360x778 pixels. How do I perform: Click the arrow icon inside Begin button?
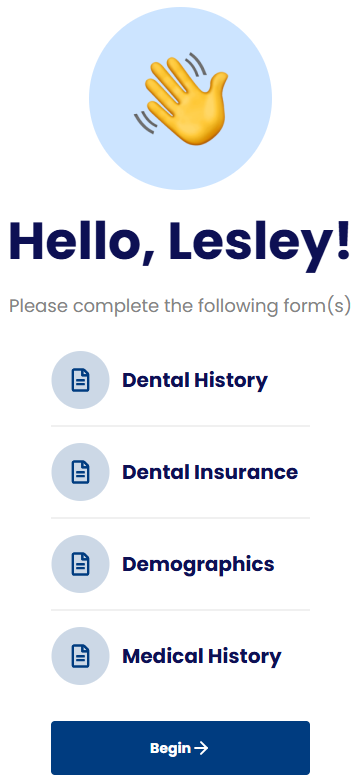point(201,748)
